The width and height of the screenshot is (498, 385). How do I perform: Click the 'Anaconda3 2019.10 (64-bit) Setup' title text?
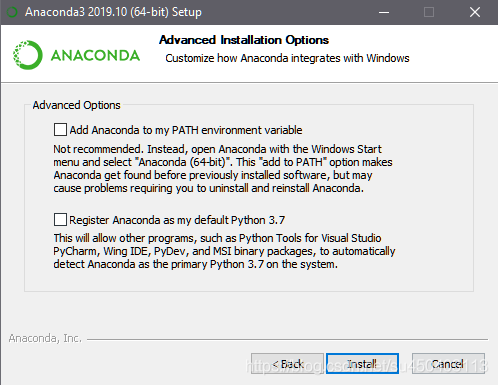pyautogui.click(x=113, y=12)
